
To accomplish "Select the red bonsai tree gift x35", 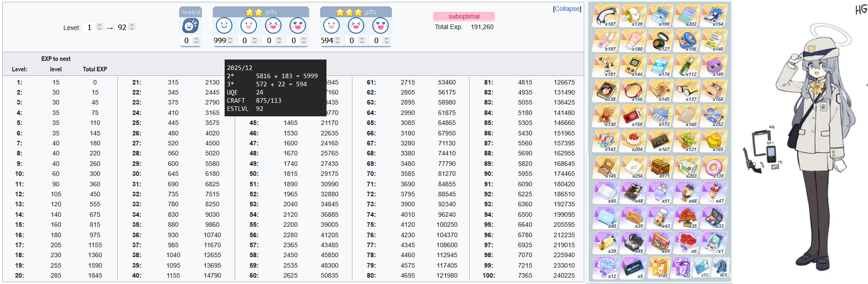I will pos(687,218).
